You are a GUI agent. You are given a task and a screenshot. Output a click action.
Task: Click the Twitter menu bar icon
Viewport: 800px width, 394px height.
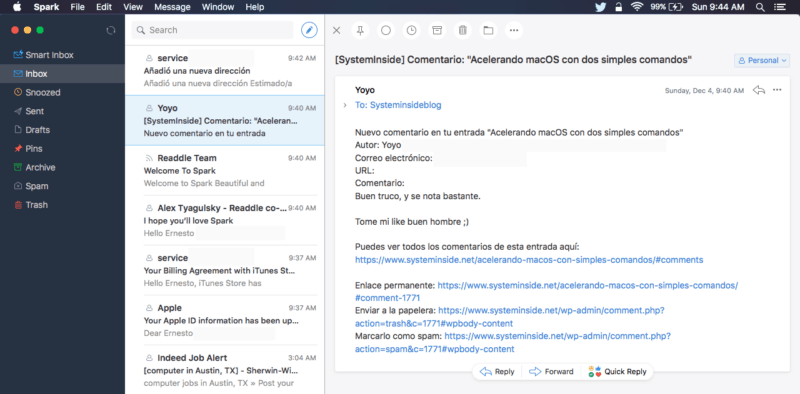pyautogui.click(x=601, y=7)
